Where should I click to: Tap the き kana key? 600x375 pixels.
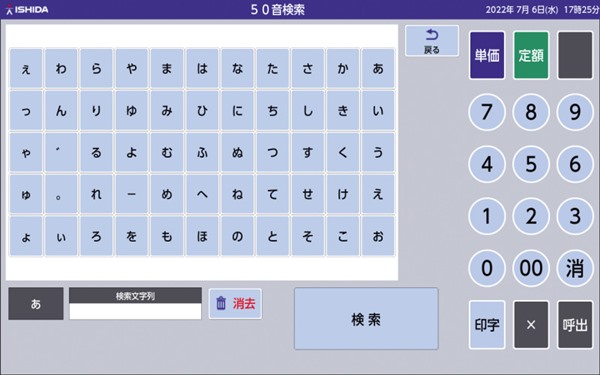pyautogui.click(x=343, y=111)
